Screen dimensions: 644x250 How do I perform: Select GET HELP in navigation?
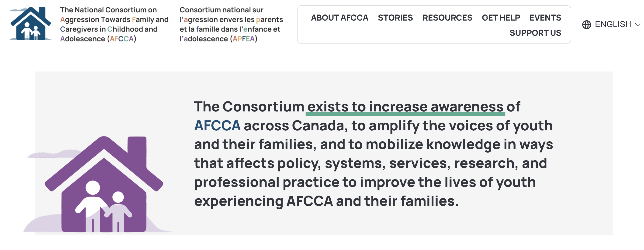tap(501, 18)
